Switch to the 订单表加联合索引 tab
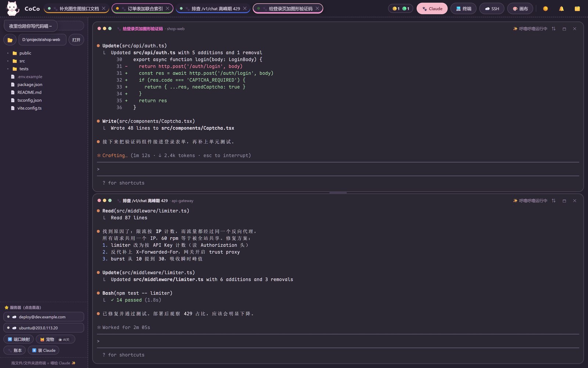The height and width of the screenshot is (368, 588). coord(142,8)
